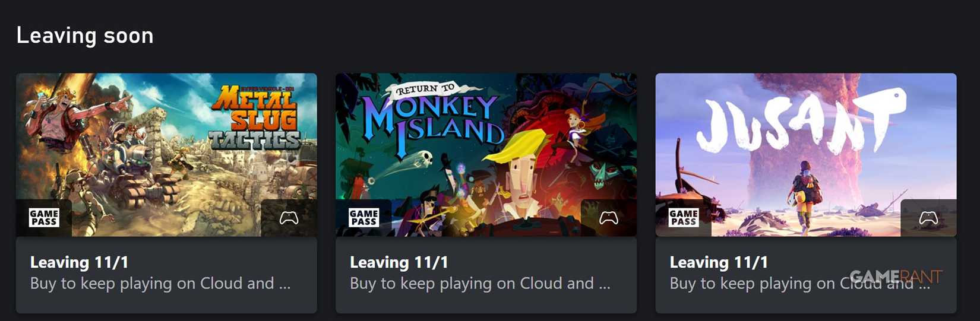The width and height of the screenshot is (980, 321).
Task: Click Buy to keep playing text under Jusant
Action: point(800,284)
